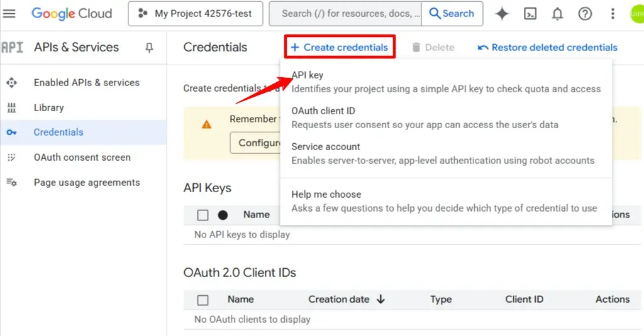The width and height of the screenshot is (644, 336).
Task: Click the Type column header
Action: [441, 300]
